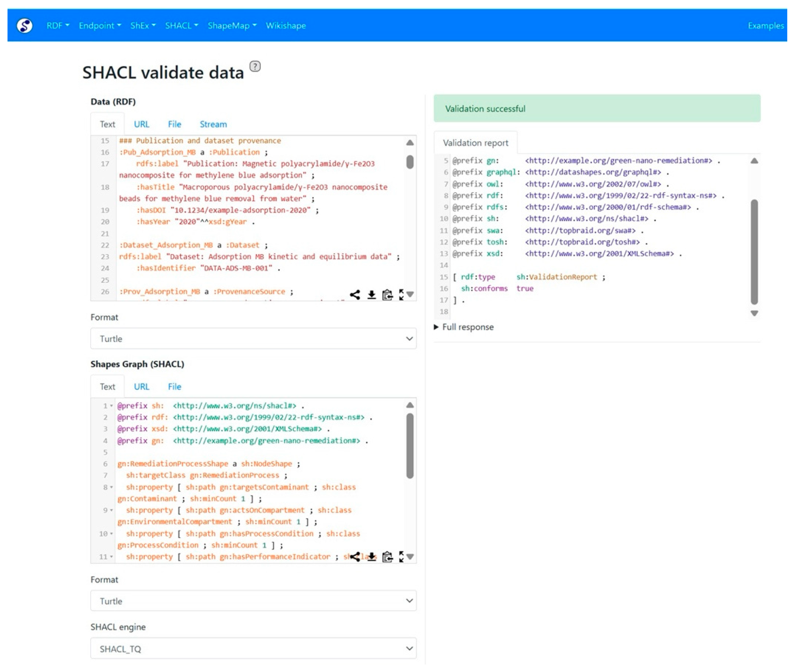Image resolution: width=795 pixels, height=672 pixels.
Task: Open the SHACL menu in the navbar
Action: pos(181,25)
